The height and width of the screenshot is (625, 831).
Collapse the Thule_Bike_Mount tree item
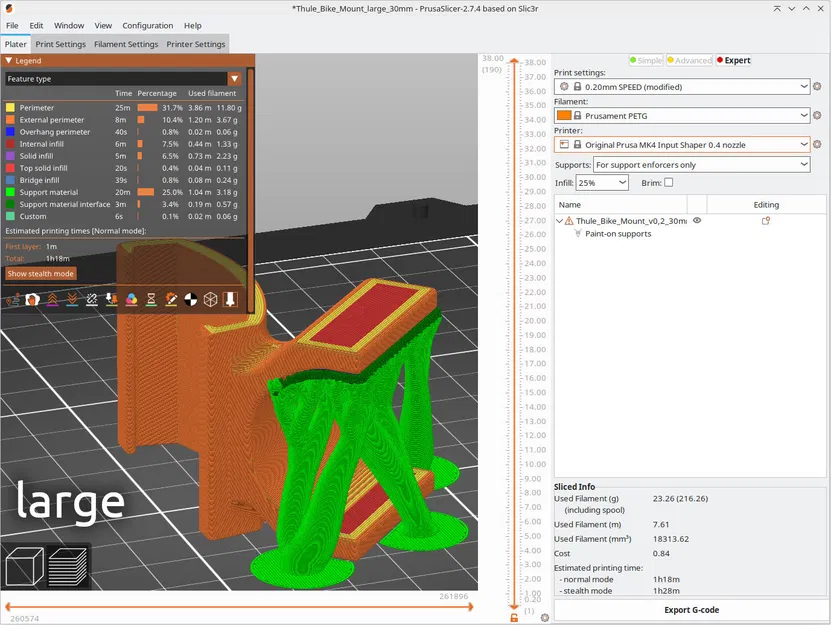(x=559, y=220)
